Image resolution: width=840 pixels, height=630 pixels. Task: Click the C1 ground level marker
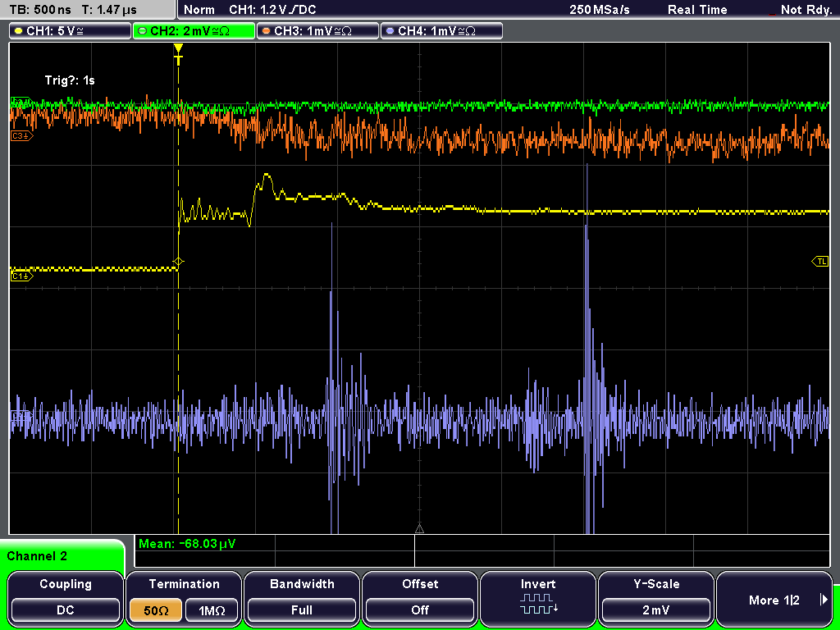pos(21,276)
